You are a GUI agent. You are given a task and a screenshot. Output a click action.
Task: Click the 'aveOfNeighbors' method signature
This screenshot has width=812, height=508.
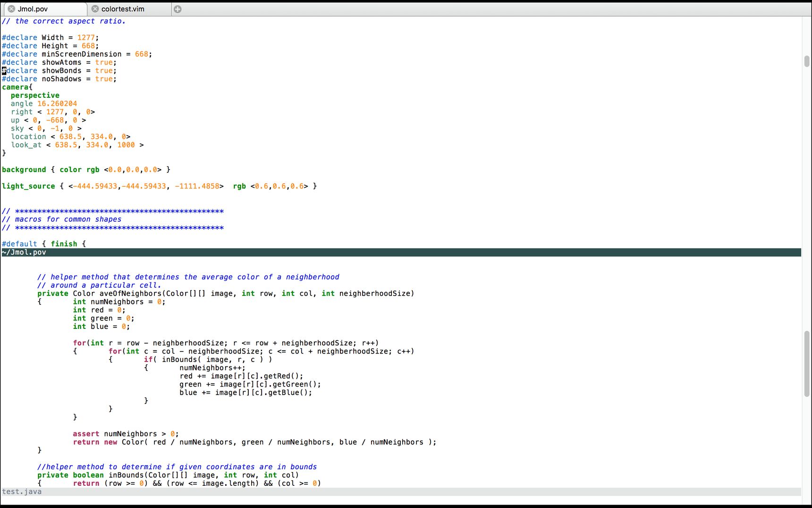[226, 293]
